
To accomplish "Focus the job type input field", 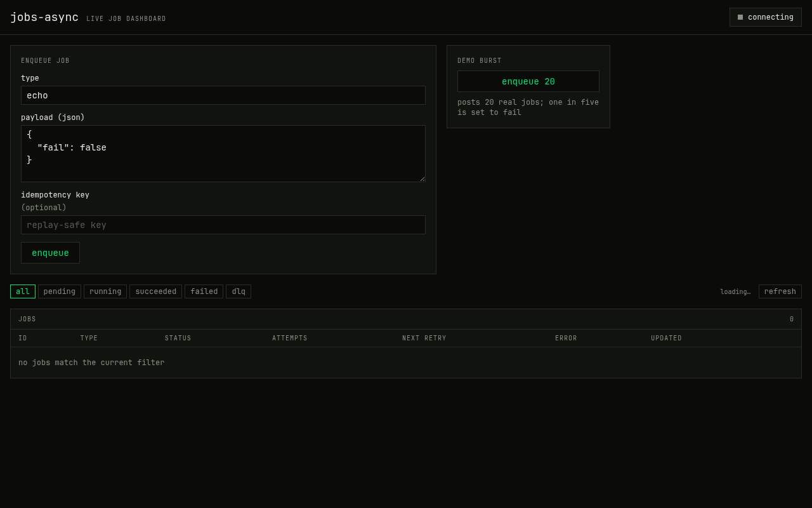I will click(x=223, y=95).
